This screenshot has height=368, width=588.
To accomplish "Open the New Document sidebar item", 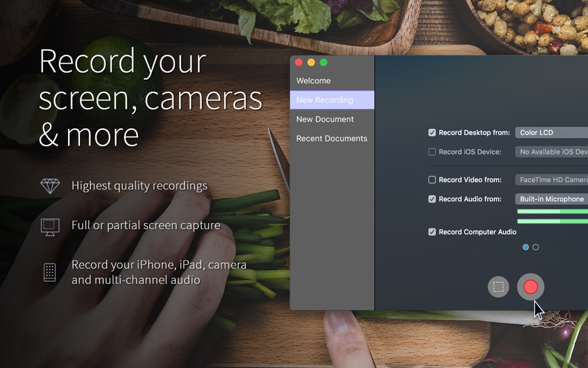I will (x=325, y=119).
